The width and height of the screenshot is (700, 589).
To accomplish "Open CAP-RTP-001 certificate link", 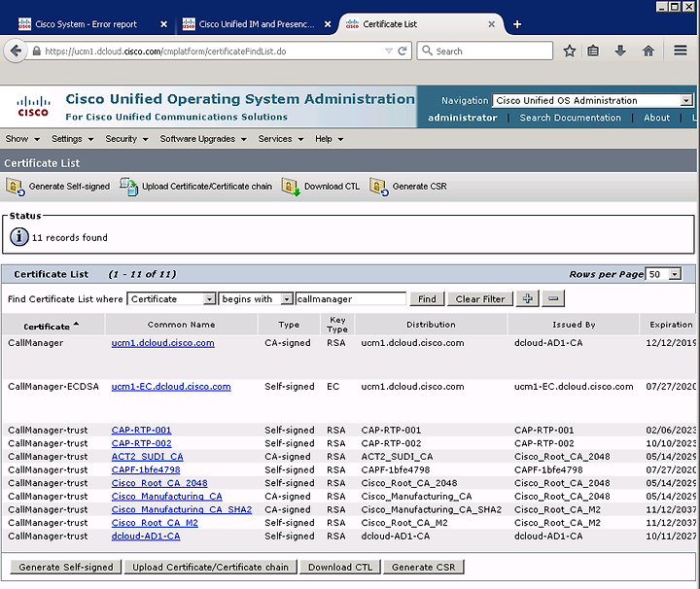I will 141,430.
